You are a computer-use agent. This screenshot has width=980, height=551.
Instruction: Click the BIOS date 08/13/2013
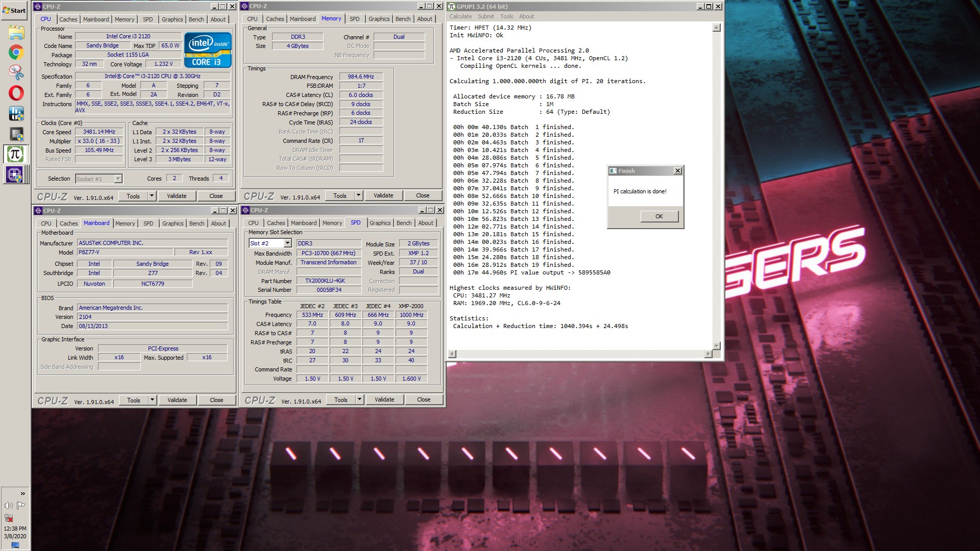152,326
